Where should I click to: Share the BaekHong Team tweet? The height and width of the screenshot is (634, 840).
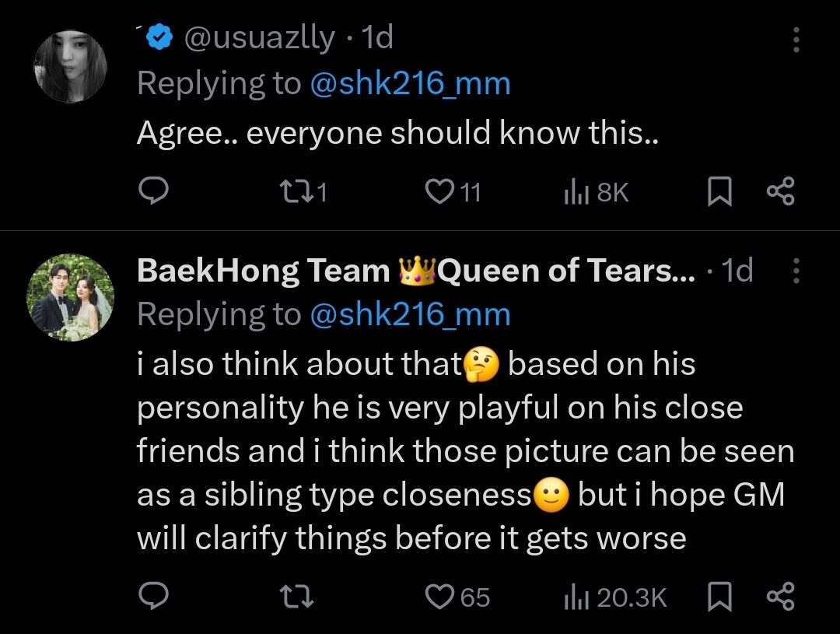click(780, 597)
